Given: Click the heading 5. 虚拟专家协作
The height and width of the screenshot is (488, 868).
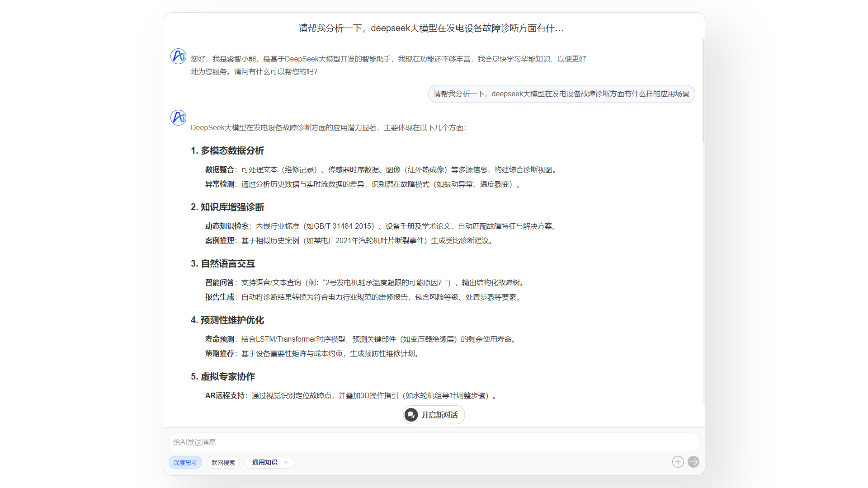Looking at the screenshot, I should [x=222, y=376].
